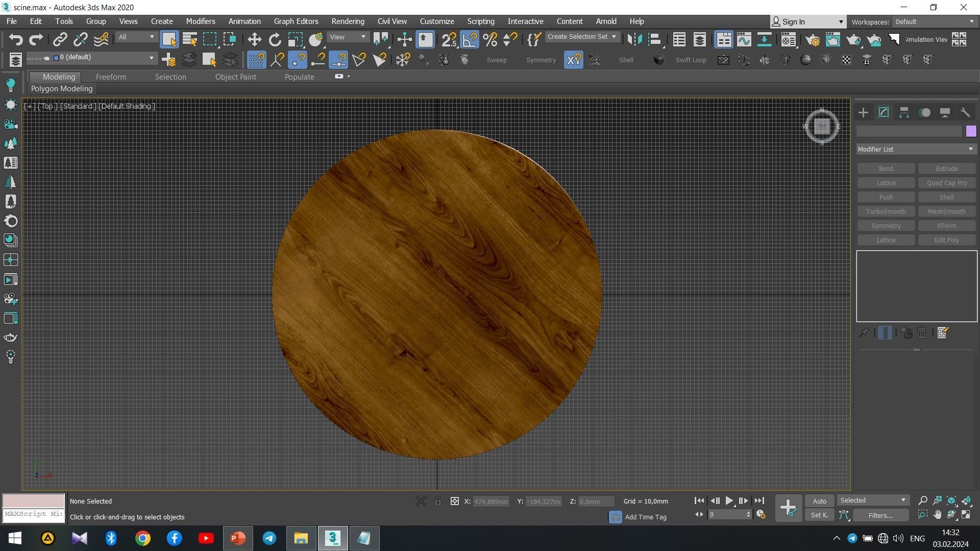Image resolution: width=980 pixels, height=551 pixels.
Task: Choose the Select and Rotate tool
Action: point(275,39)
